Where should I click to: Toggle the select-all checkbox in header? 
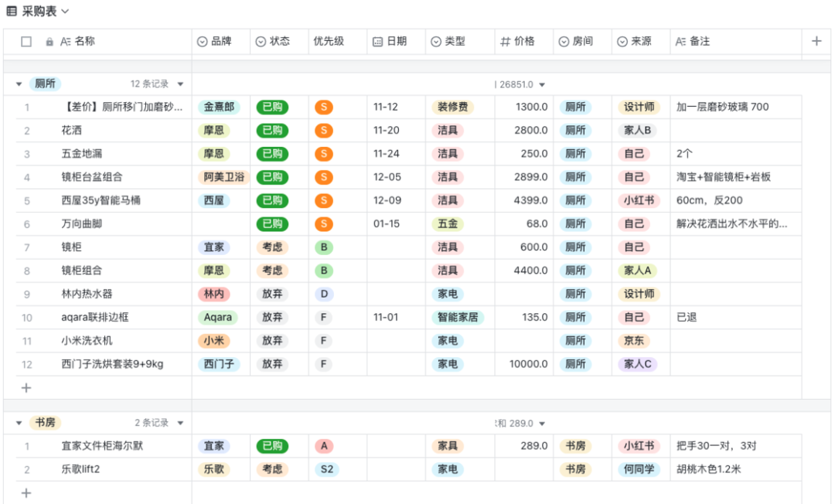click(x=26, y=42)
